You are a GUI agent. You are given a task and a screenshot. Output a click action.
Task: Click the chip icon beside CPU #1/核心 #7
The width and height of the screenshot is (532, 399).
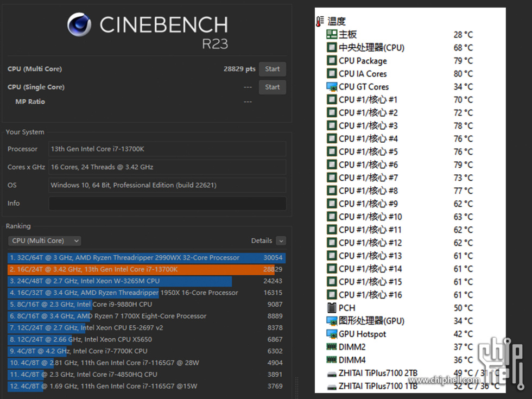[x=332, y=178]
